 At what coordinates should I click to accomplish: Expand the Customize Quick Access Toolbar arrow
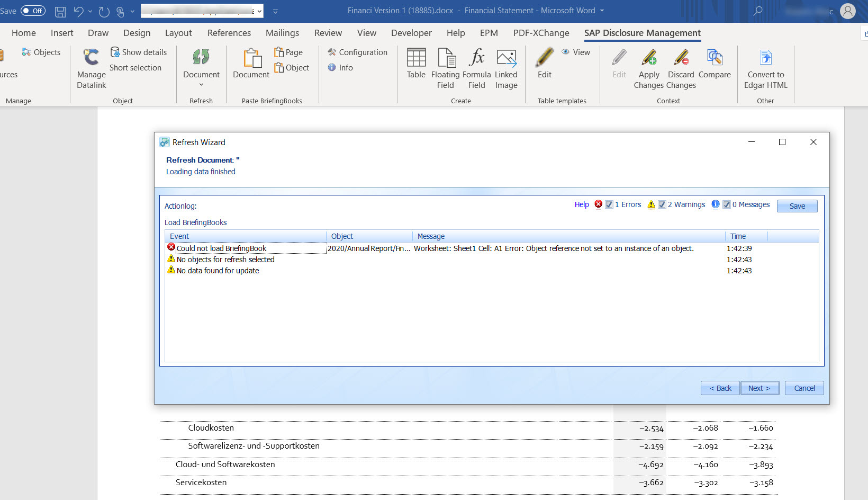275,11
